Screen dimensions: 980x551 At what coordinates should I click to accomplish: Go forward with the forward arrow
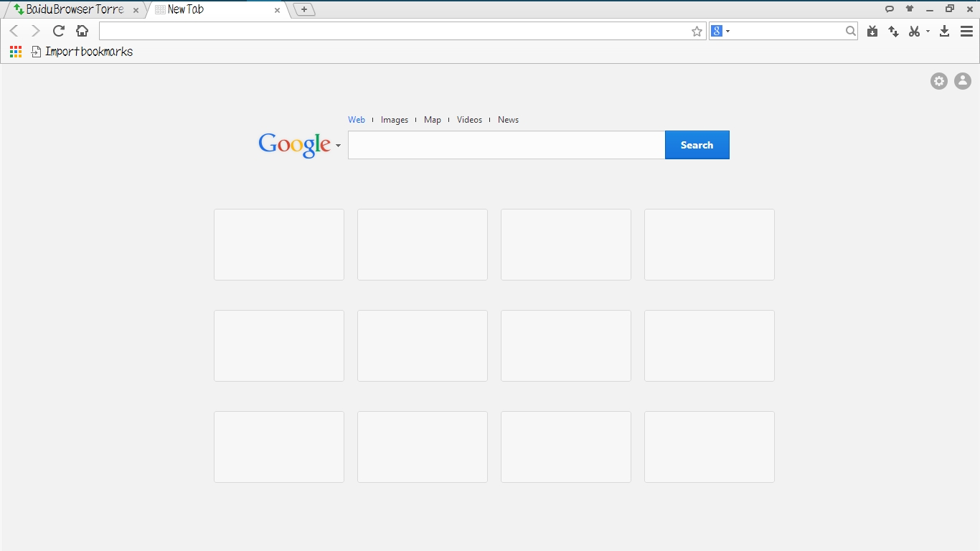pos(36,31)
